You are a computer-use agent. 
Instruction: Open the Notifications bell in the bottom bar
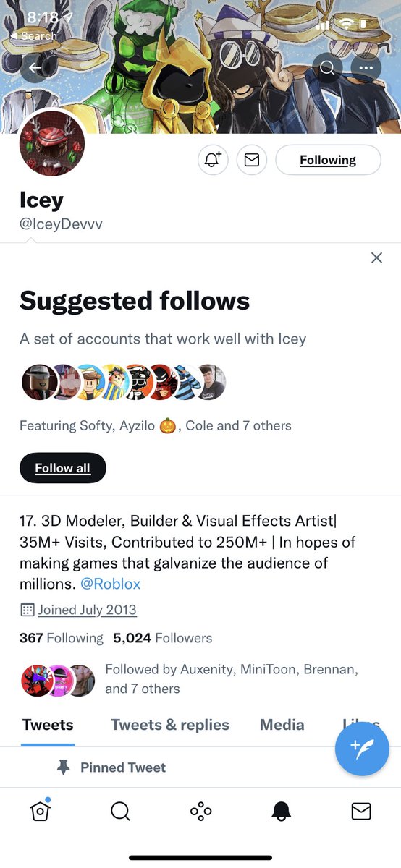click(281, 812)
